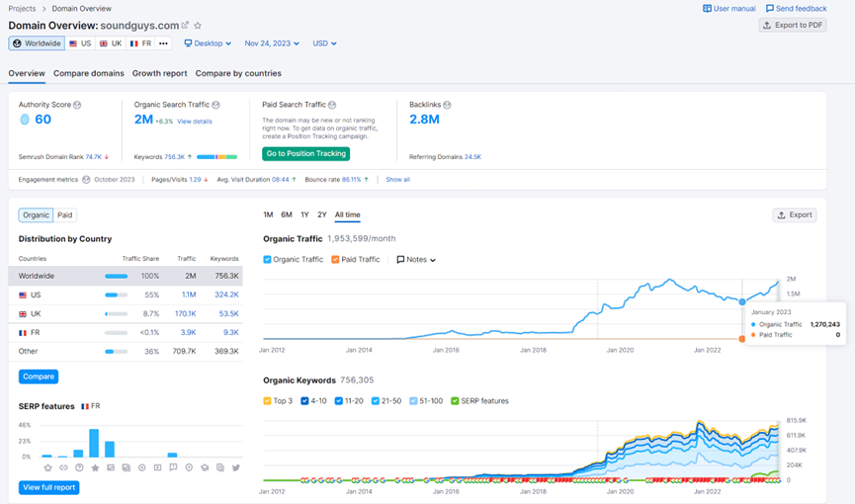Select the US flag database button
The image size is (855, 504).
click(80, 43)
